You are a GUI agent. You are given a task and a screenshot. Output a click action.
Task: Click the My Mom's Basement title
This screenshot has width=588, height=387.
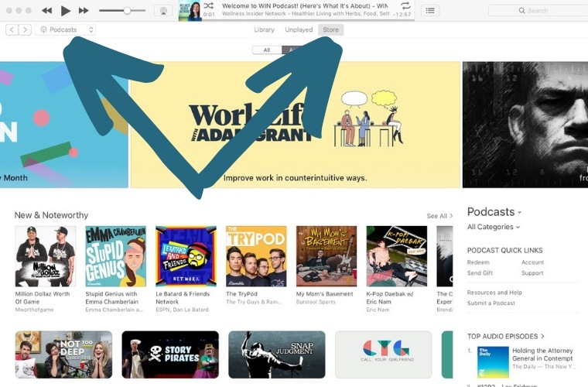325,294
